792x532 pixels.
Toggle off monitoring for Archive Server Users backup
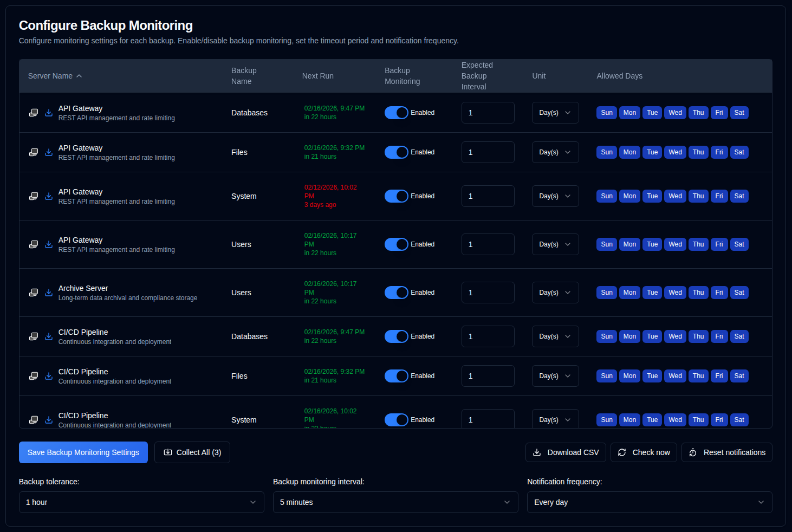pyautogui.click(x=396, y=293)
